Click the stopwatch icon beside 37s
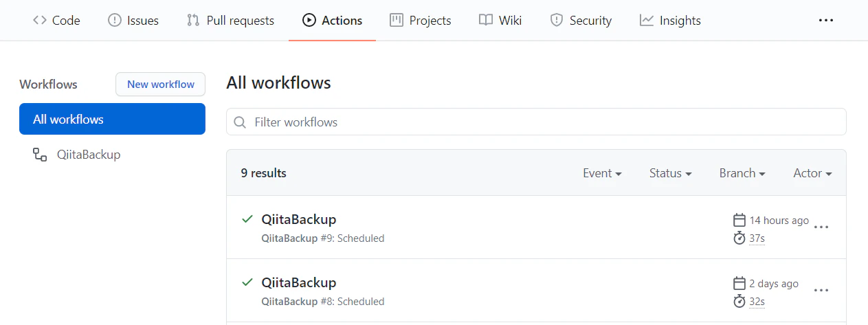868x325 pixels. (x=739, y=238)
